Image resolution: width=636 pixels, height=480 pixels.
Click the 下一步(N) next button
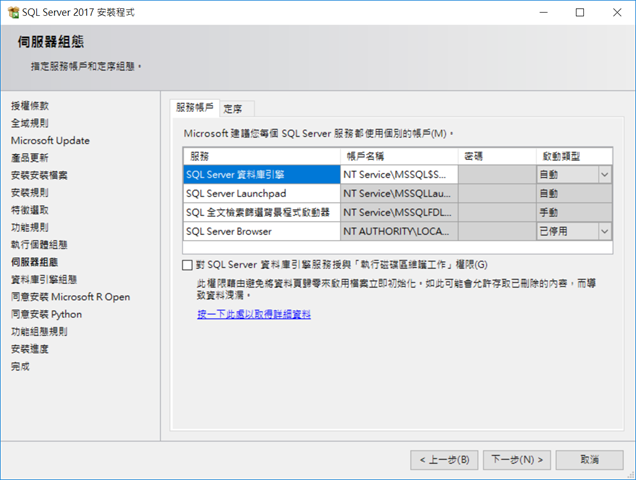coord(517,460)
